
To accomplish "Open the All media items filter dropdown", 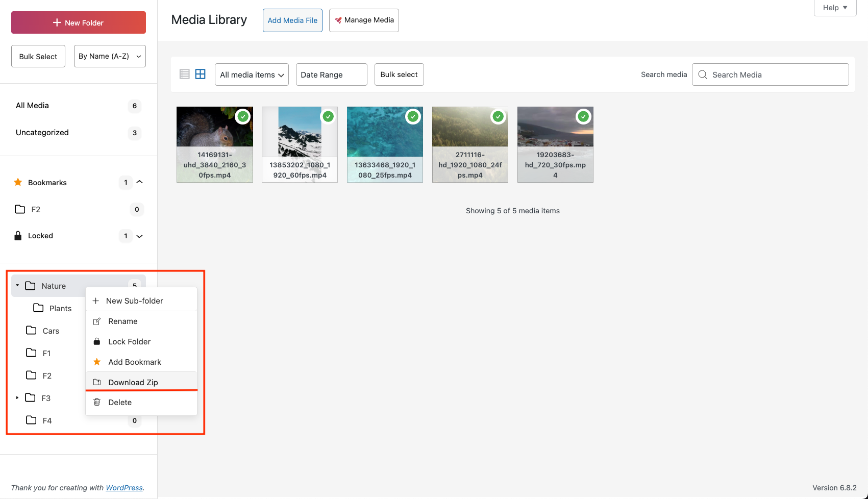I will tap(251, 74).
